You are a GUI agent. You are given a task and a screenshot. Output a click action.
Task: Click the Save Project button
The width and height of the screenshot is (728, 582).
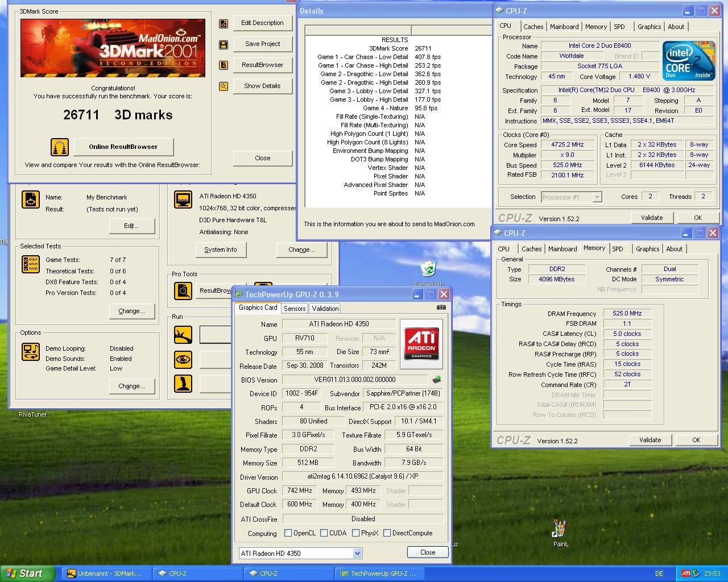262,44
